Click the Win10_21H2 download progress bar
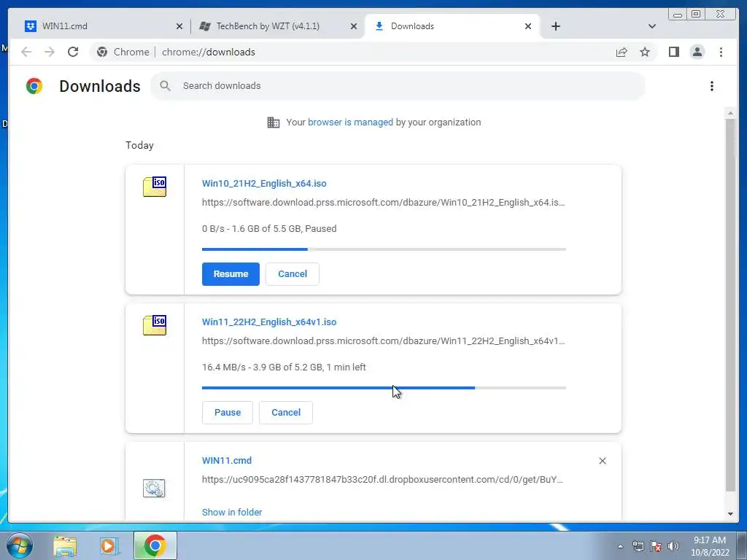This screenshot has height=560, width=747. (384, 249)
